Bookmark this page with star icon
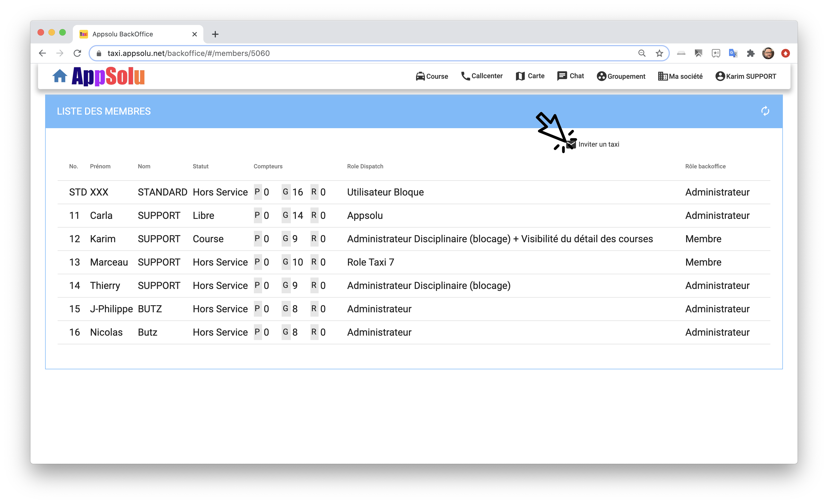The image size is (828, 504). (x=659, y=53)
